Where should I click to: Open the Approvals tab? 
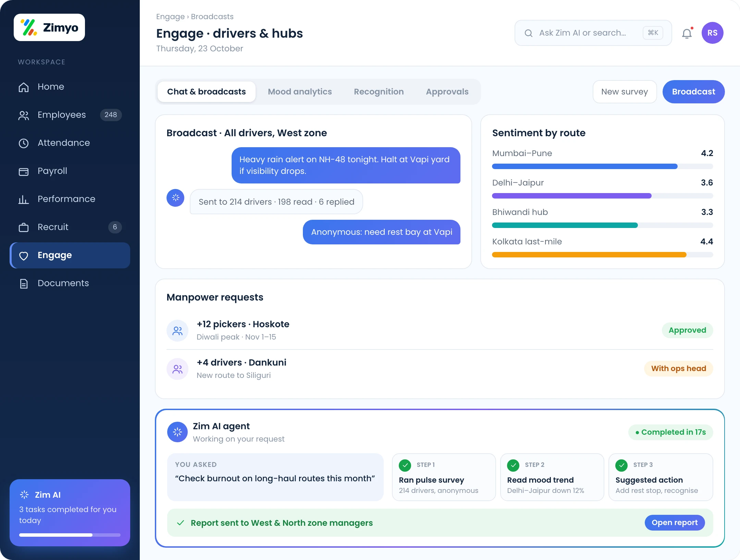(x=447, y=92)
